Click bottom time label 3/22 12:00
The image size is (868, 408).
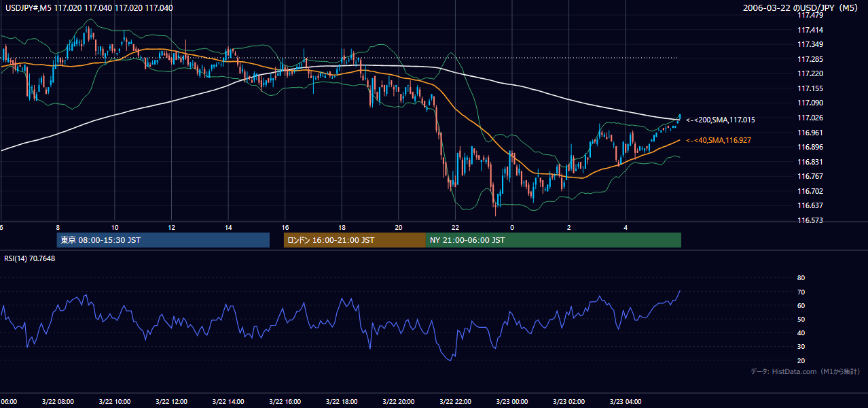[x=172, y=401]
